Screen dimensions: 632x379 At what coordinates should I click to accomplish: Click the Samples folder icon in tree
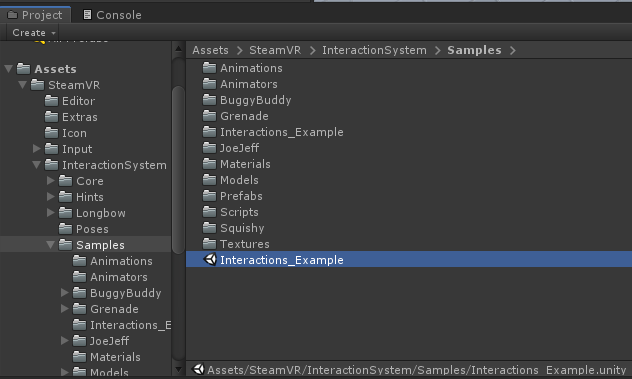click(x=65, y=245)
